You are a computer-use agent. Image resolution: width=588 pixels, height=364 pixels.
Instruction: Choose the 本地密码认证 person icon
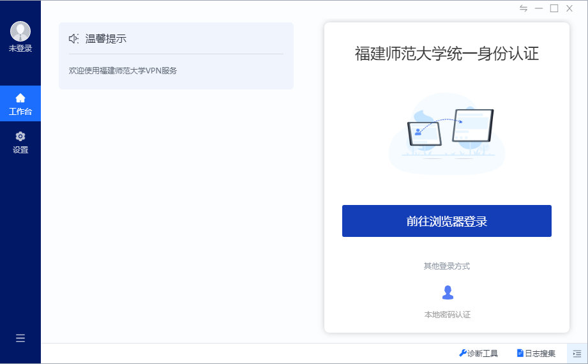tap(448, 292)
